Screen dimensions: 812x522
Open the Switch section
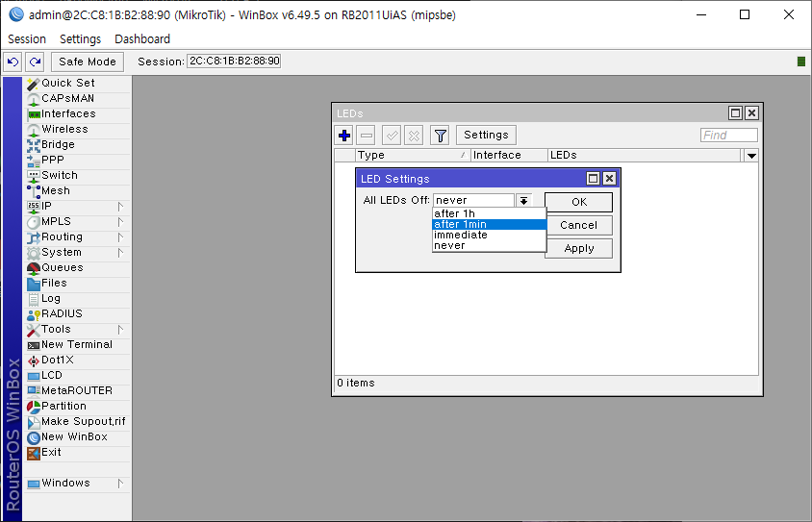[78, 175]
